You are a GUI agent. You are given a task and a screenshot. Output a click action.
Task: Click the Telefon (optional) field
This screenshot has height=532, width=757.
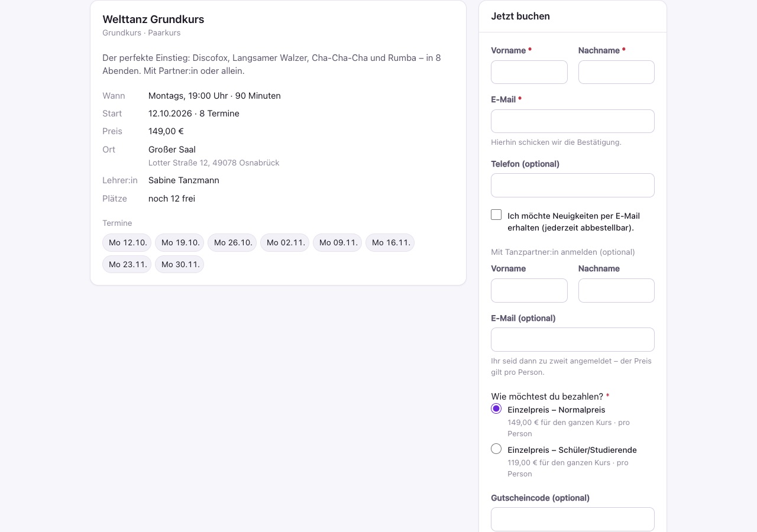572,185
